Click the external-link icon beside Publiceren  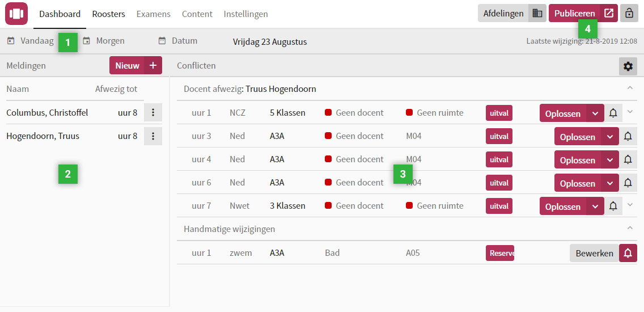[609, 14]
